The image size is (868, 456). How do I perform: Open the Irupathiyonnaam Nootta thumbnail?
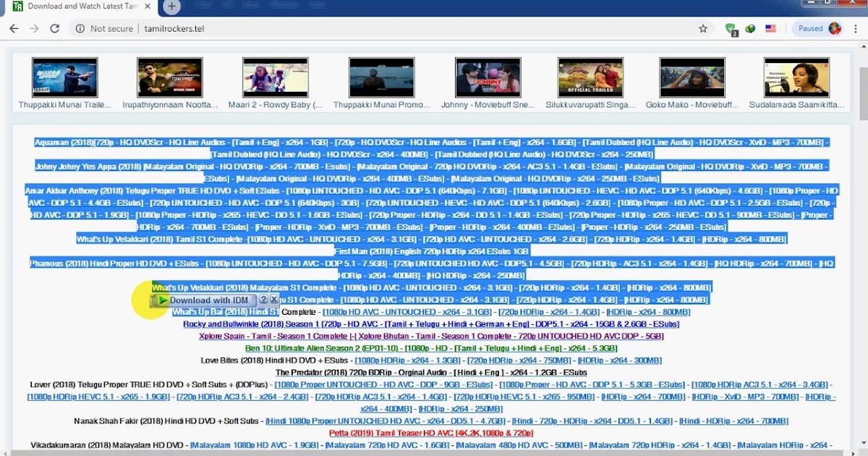pyautogui.click(x=169, y=77)
